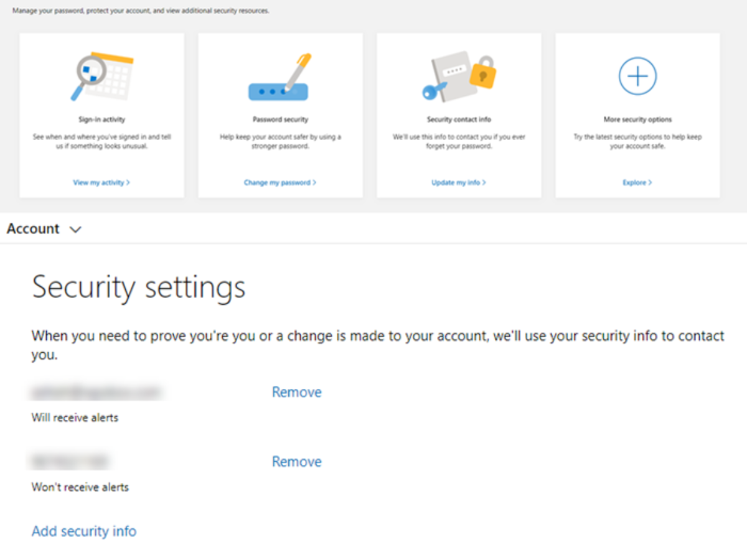The image size is (747, 560).
Task: Select the More security options card title
Action: (x=637, y=119)
